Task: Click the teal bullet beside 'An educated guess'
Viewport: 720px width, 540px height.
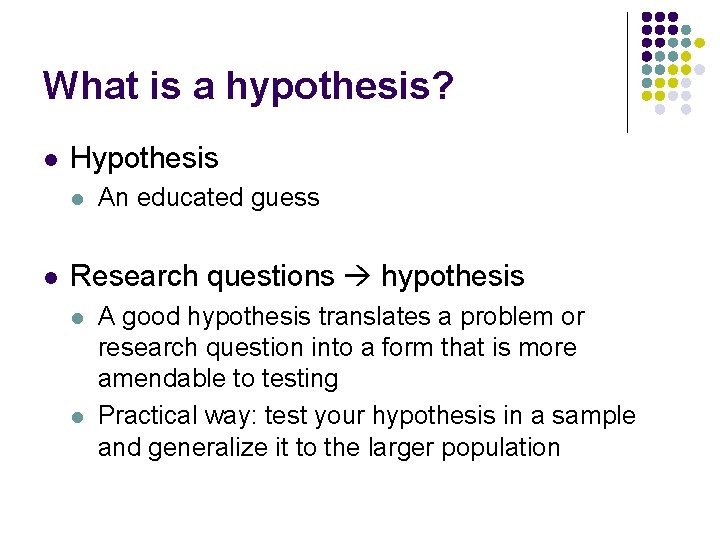Action: point(78,199)
